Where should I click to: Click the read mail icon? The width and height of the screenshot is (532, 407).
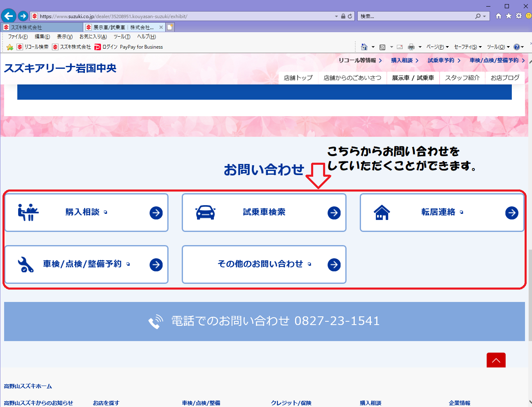pyautogui.click(x=400, y=47)
